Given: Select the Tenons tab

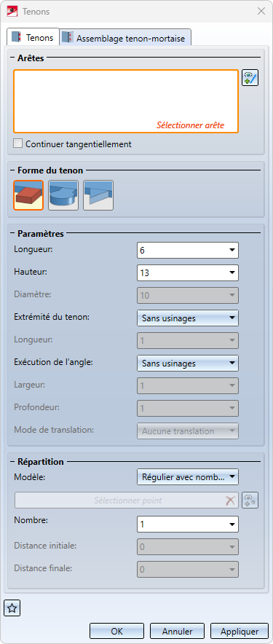Looking at the screenshot, I should pyautogui.click(x=33, y=37).
